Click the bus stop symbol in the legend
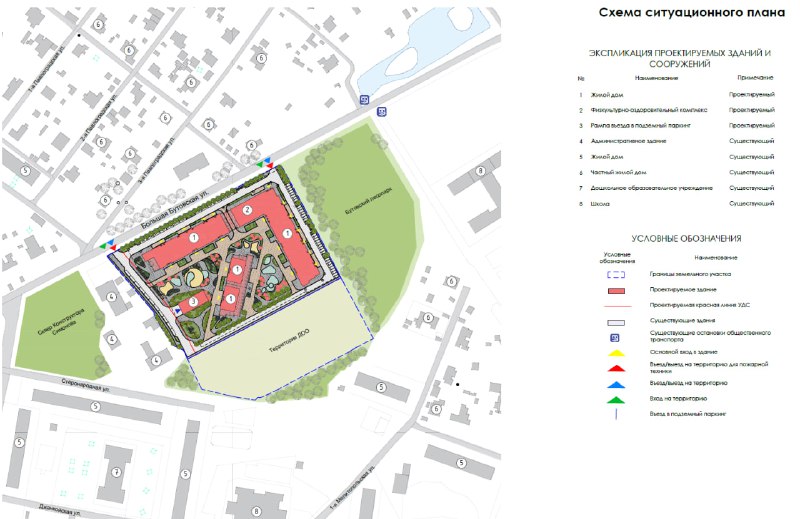 point(615,337)
